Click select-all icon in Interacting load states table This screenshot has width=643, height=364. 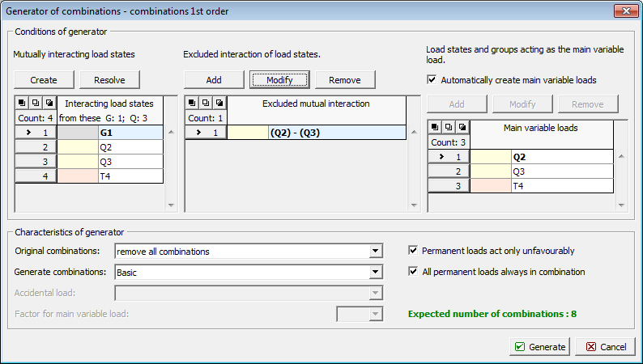[22, 104]
